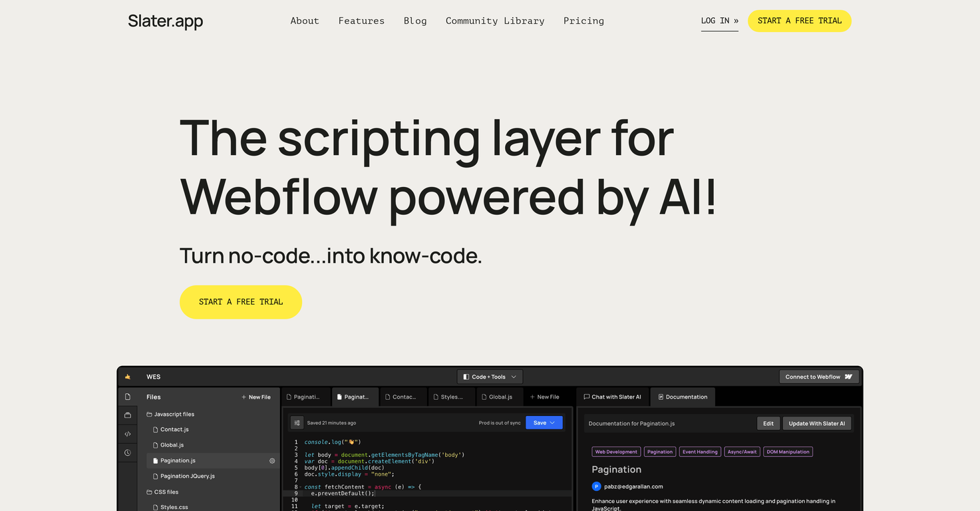Click the Slater hand logo icon
This screenshot has width=980, height=511.
pyautogui.click(x=128, y=377)
